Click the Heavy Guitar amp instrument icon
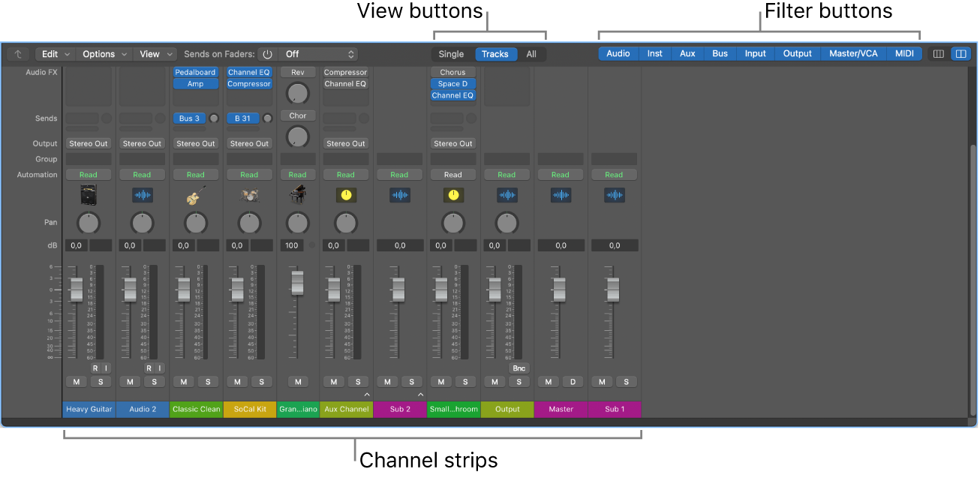Viewport: 980px width, 481px height. pyautogui.click(x=89, y=195)
